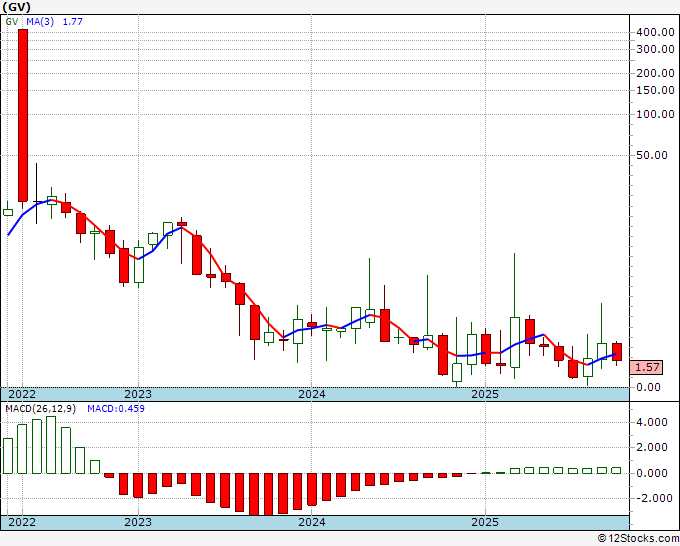Select 2025 on the price chart timeline
This screenshot has width=680, height=546.
[x=485, y=394]
